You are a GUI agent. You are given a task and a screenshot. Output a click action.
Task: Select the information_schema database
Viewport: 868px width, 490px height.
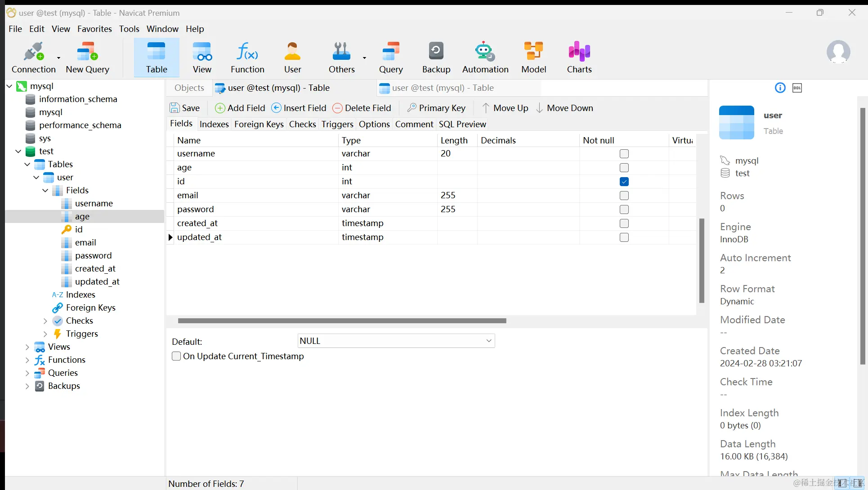pyautogui.click(x=78, y=99)
